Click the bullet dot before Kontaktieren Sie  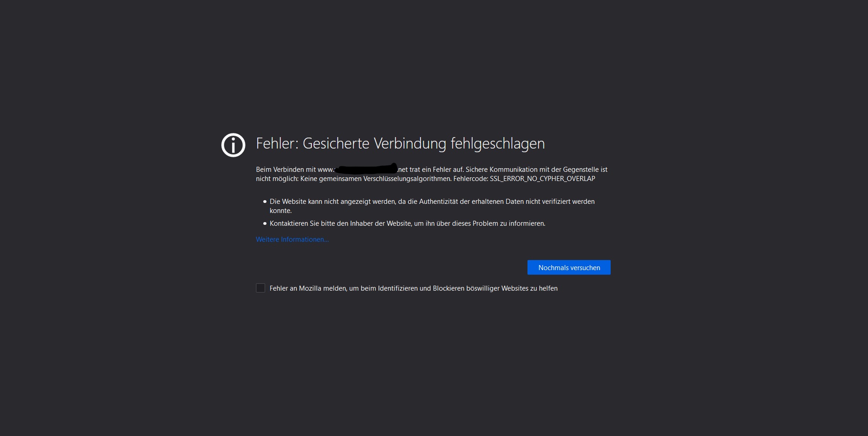[265, 223]
